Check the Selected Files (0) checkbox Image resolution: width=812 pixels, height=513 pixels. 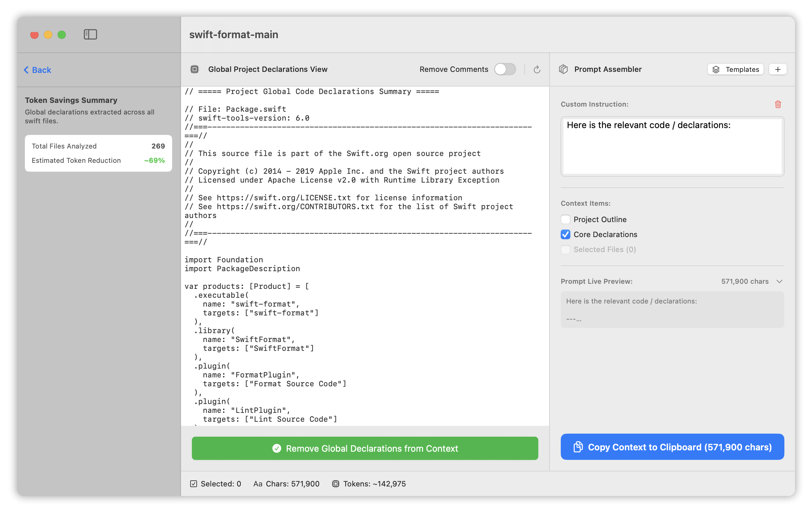click(x=566, y=249)
